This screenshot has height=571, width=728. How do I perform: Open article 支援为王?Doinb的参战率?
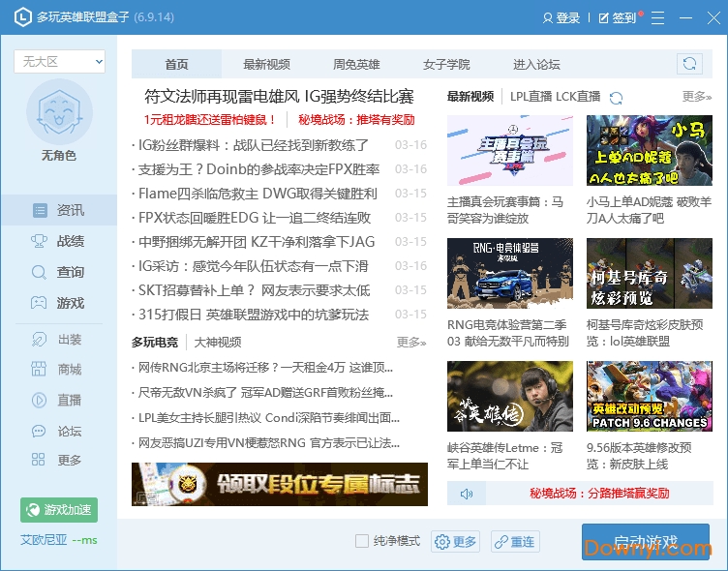click(x=259, y=169)
